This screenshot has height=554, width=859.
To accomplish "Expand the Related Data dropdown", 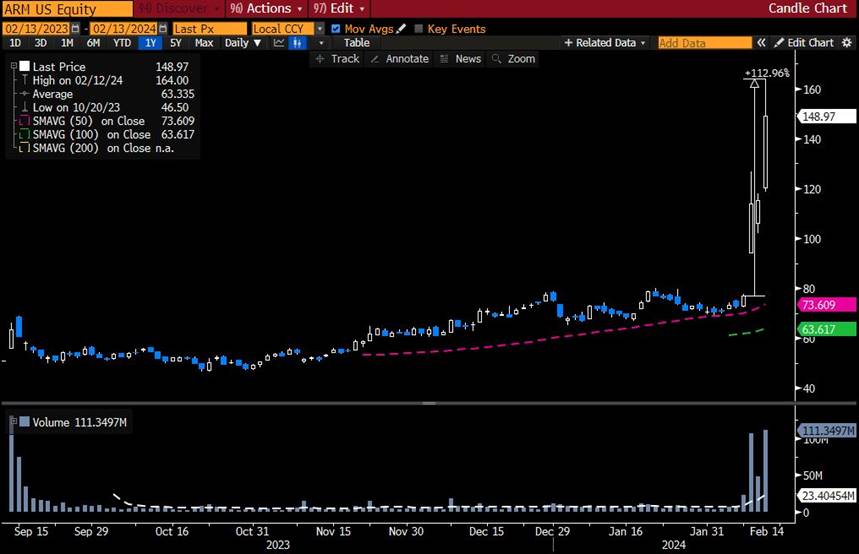I will (605, 43).
